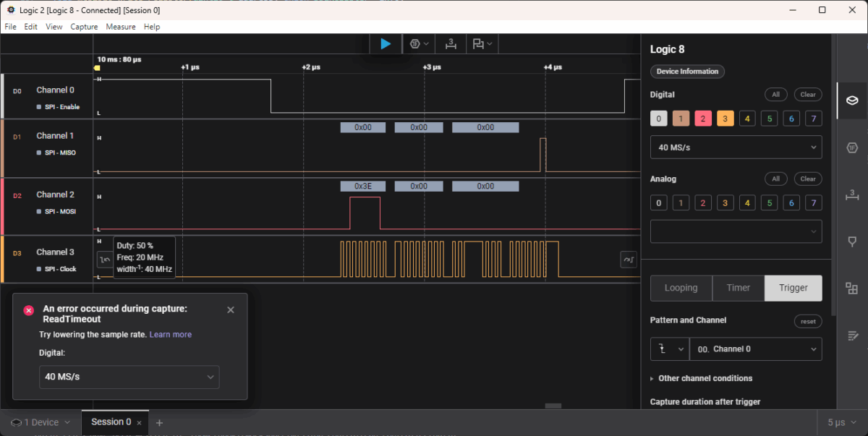Open the Timing Markers pin sidebar icon
The image size is (868, 436).
[852, 241]
